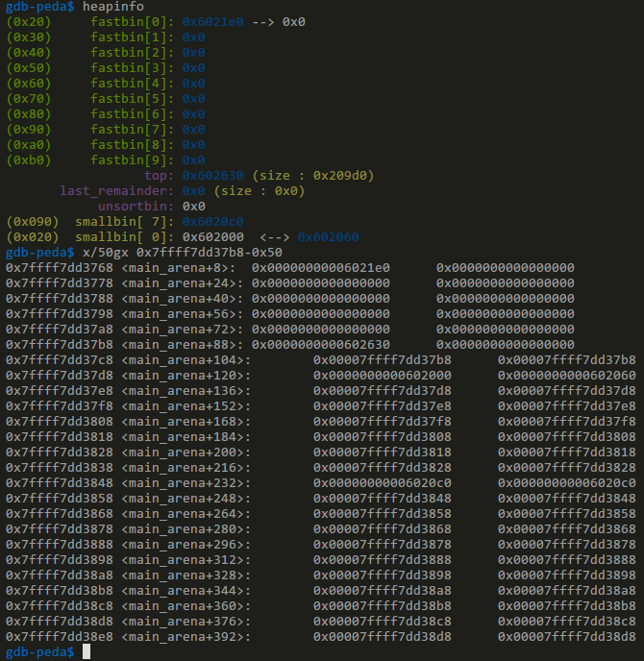Click the '(0x090)' smallbin size label

(x=33, y=222)
